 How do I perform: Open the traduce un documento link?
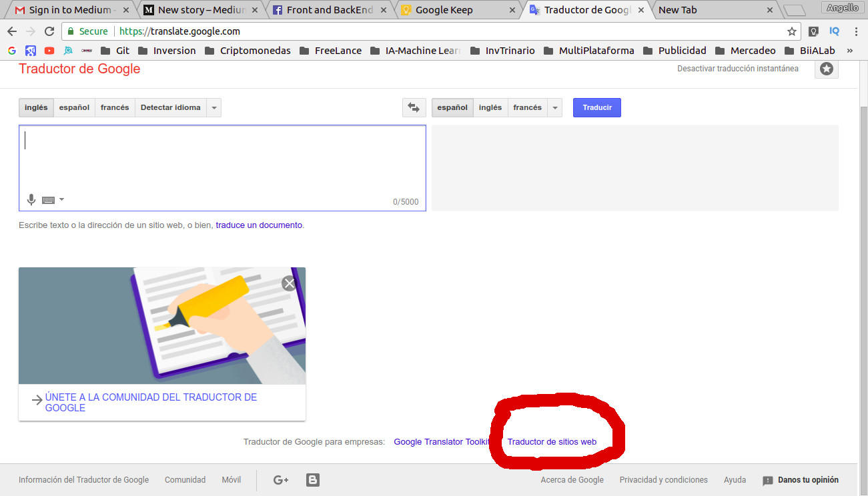pos(259,225)
